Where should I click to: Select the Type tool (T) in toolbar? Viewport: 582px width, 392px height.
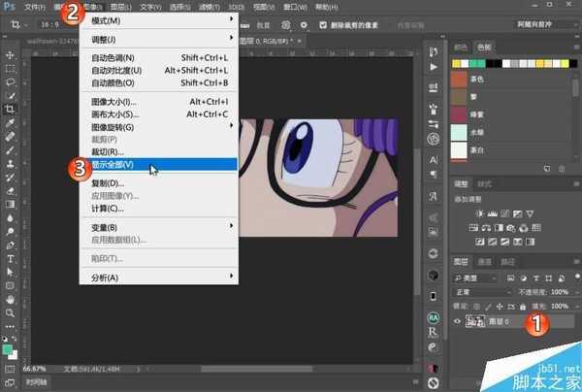[10, 259]
